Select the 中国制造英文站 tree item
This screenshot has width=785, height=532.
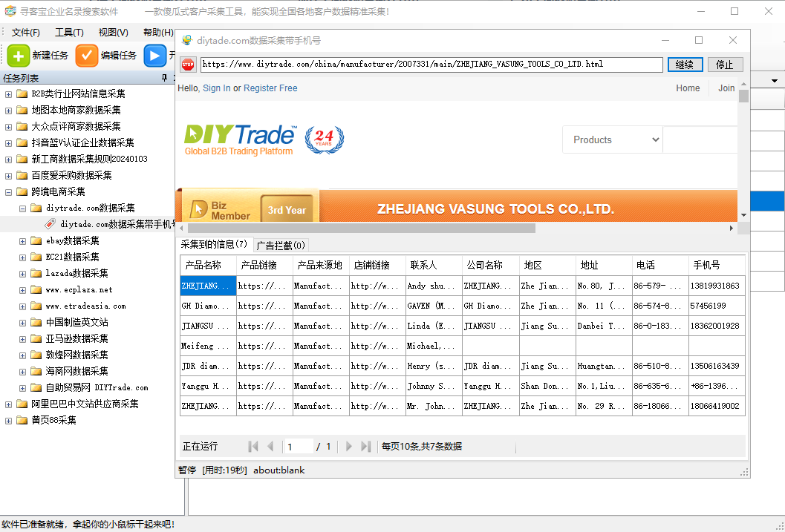tap(76, 323)
